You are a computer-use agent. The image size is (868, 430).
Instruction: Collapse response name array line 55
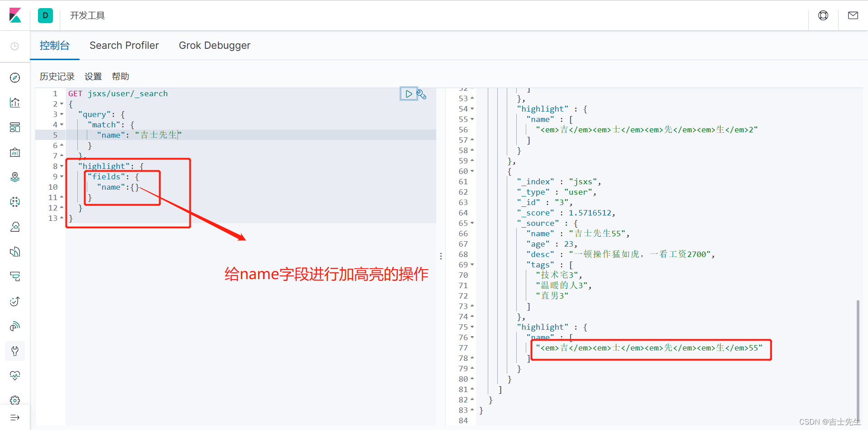(472, 119)
